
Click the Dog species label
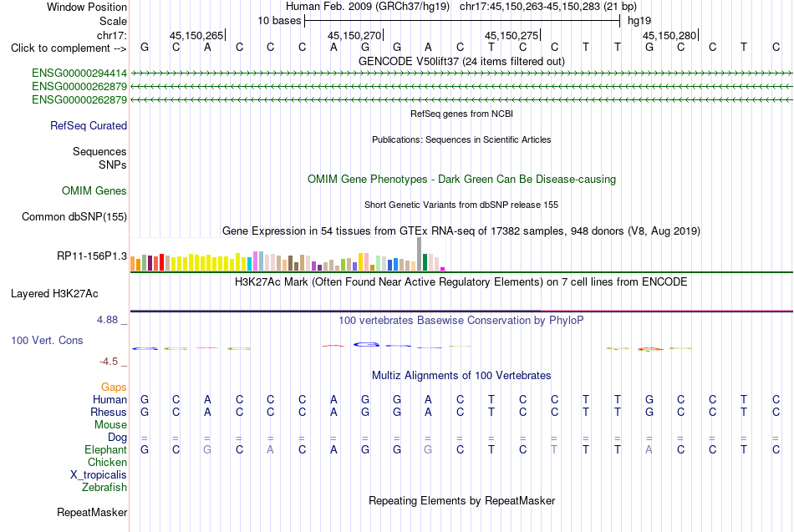point(117,438)
